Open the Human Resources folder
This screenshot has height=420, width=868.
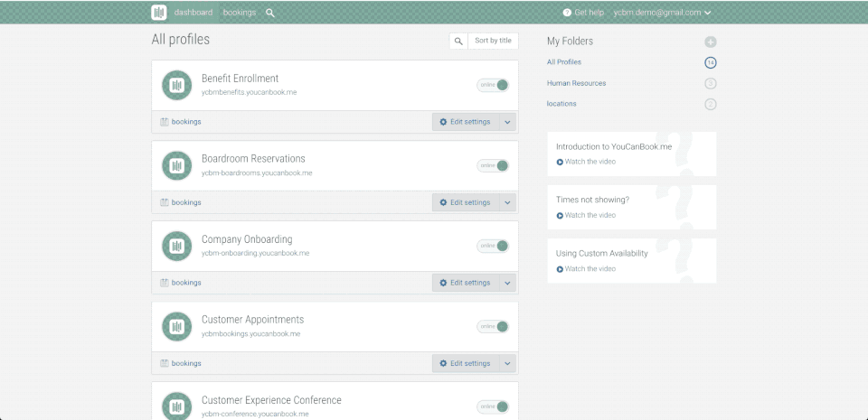pyautogui.click(x=576, y=83)
